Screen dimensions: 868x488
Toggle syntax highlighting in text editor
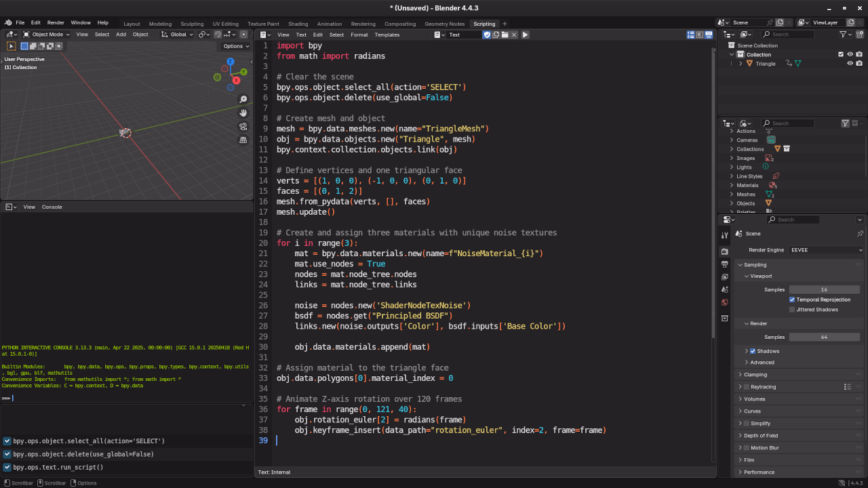[708, 35]
